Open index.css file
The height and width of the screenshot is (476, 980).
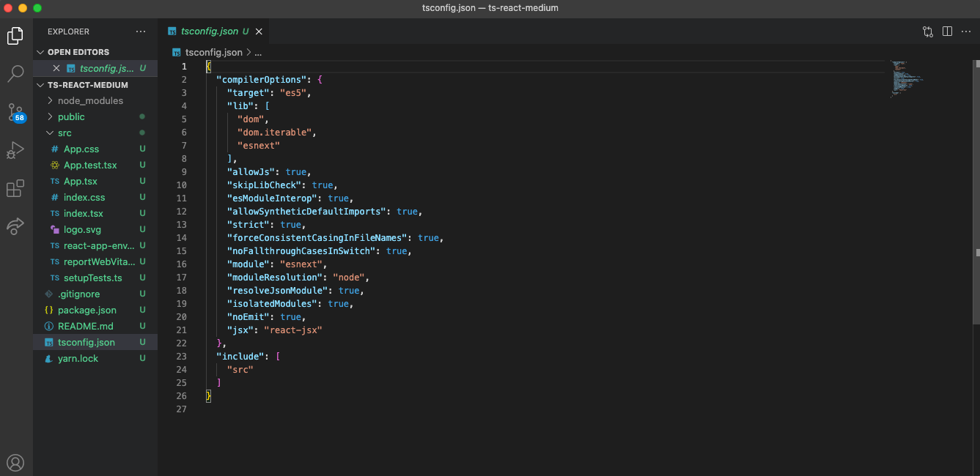(x=95, y=197)
